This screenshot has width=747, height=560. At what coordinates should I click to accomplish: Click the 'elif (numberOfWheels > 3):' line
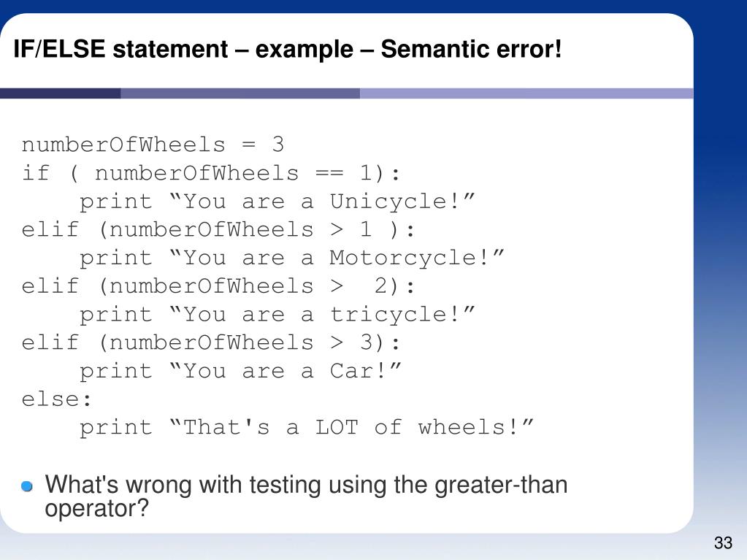click(211, 343)
